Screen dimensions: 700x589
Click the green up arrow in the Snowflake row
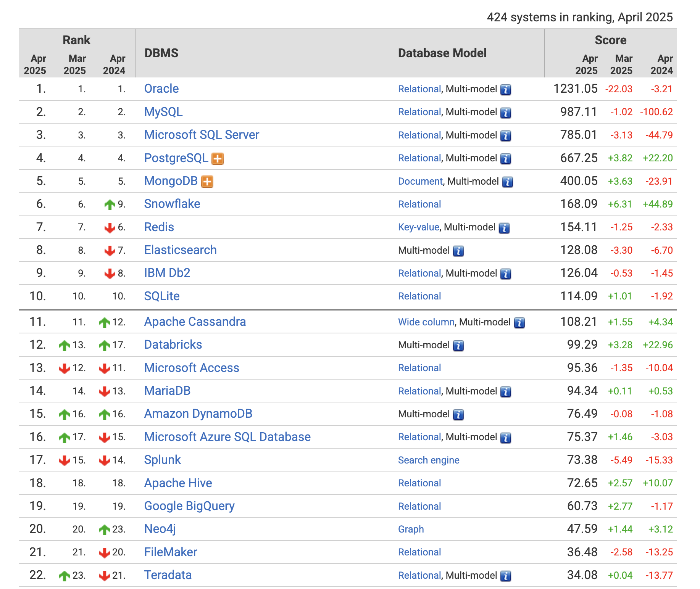(x=110, y=204)
